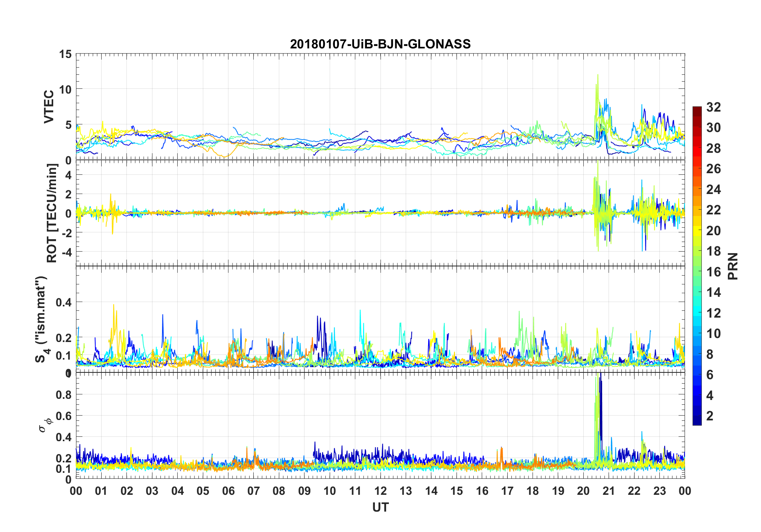Click the 22 tick label on PRN colorbar
Viewport: 761px width, 532px height.
(713, 210)
